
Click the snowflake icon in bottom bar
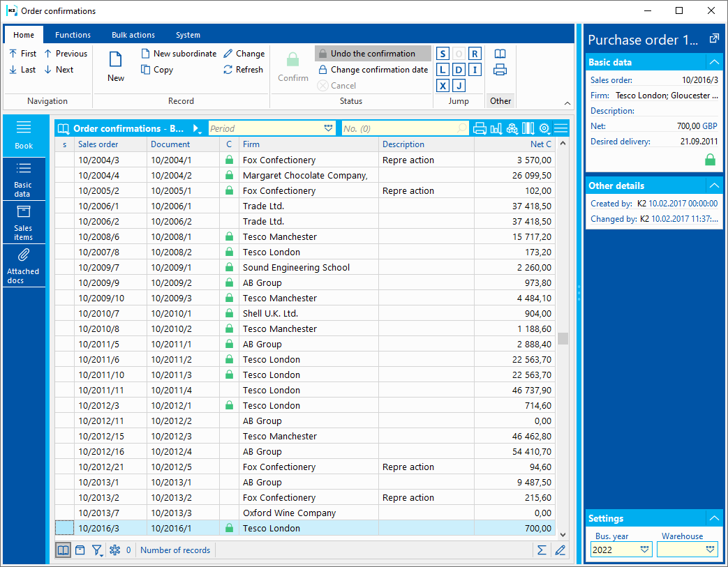pyautogui.click(x=115, y=550)
